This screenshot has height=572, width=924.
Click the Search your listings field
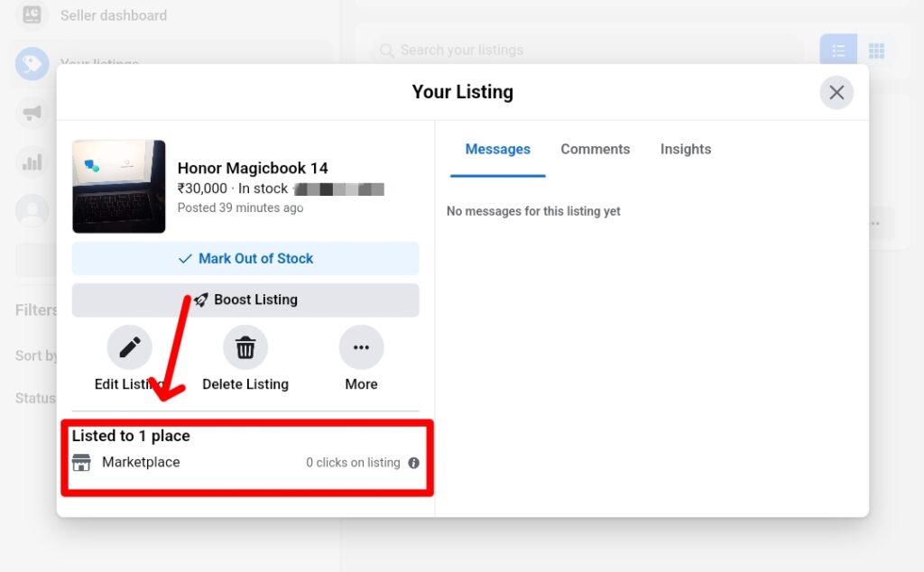click(587, 51)
